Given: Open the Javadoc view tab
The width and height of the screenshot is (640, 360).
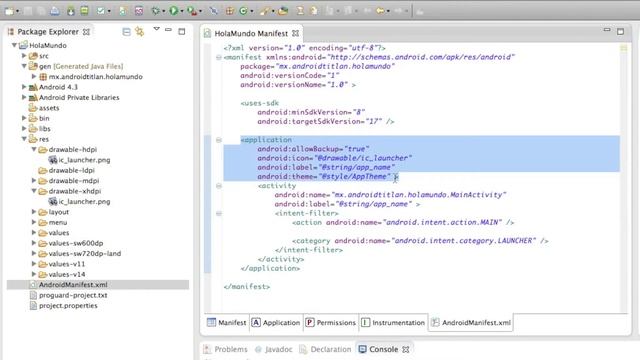Looking at the screenshot, I should 273,349.
